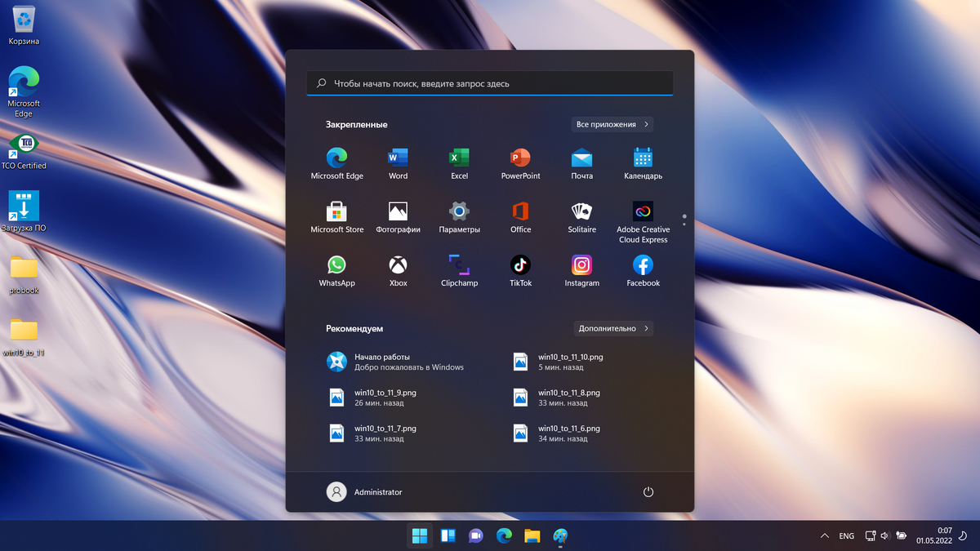This screenshot has height=551, width=980.
Task: Switch to Paint on the taskbar
Action: (x=560, y=535)
